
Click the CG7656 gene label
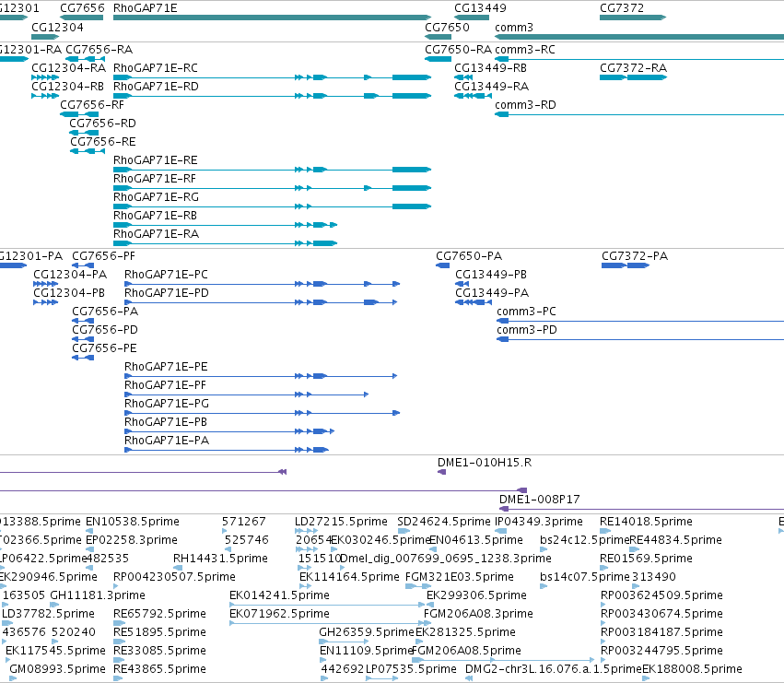82,8
